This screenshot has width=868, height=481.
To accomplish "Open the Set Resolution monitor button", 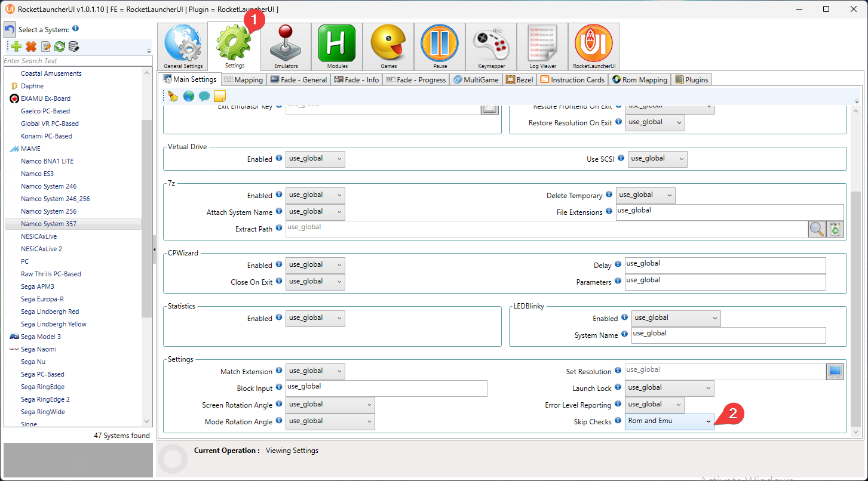I will (x=835, y=372).
